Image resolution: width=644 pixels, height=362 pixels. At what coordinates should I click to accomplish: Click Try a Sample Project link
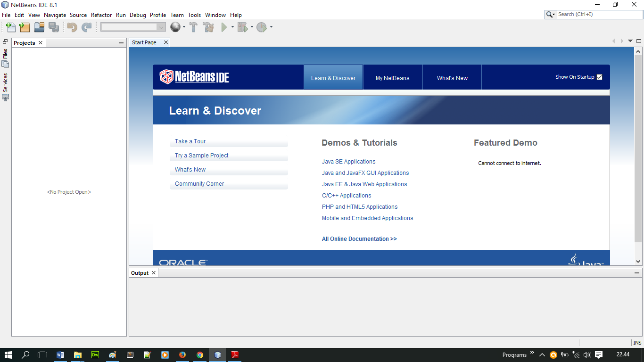pos(202,156)
